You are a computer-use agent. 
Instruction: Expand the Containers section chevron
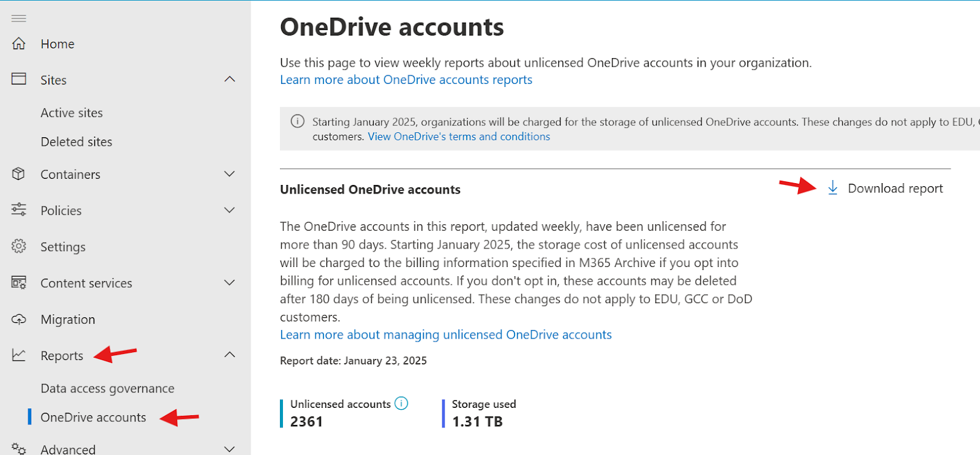click(x=230, y=174)
